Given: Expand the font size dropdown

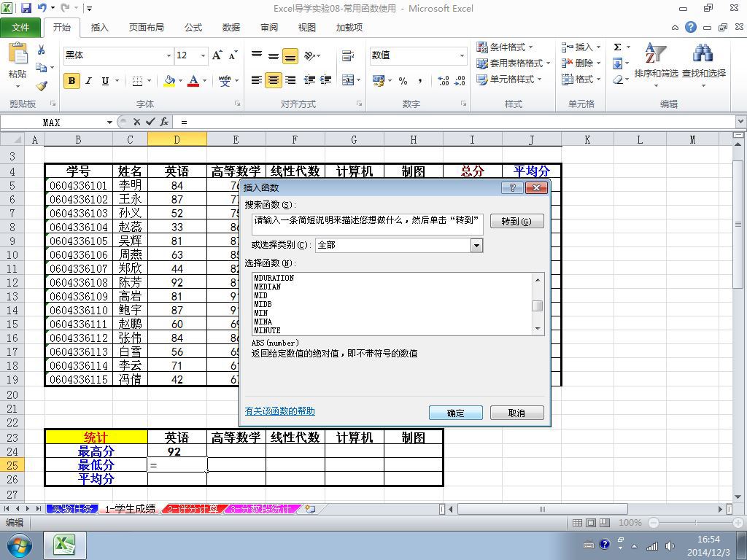Looking at the screenshot, I should point(203,55).
